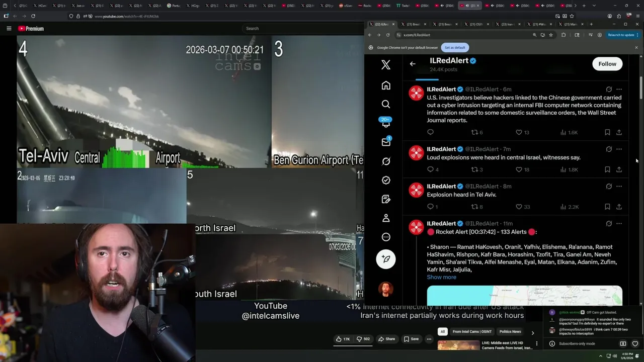Open @ILRedAlert handle link on first post
The height and width of the screenshot is (362, 644).
[481, 89]
